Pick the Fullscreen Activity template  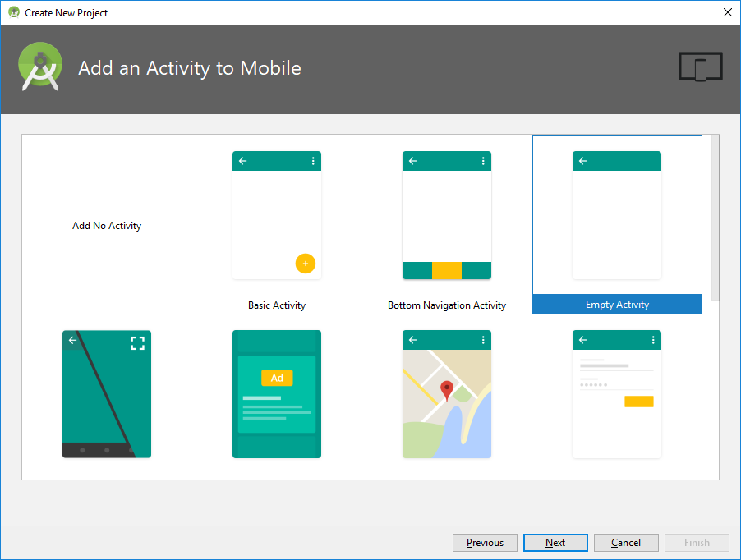coord(106,394)
